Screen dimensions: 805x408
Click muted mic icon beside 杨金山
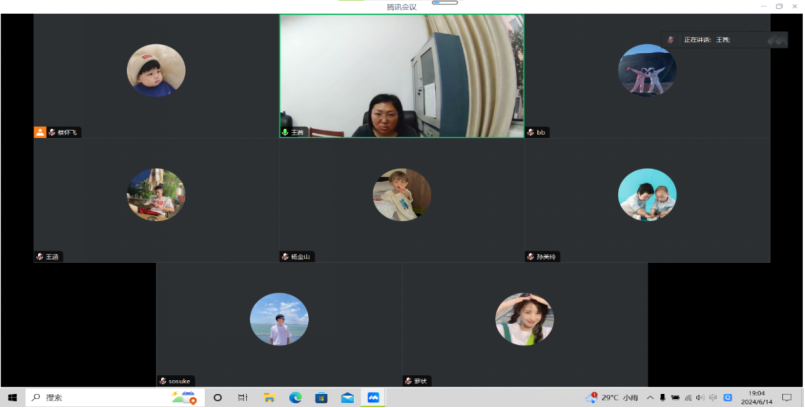tap(285, 257)
